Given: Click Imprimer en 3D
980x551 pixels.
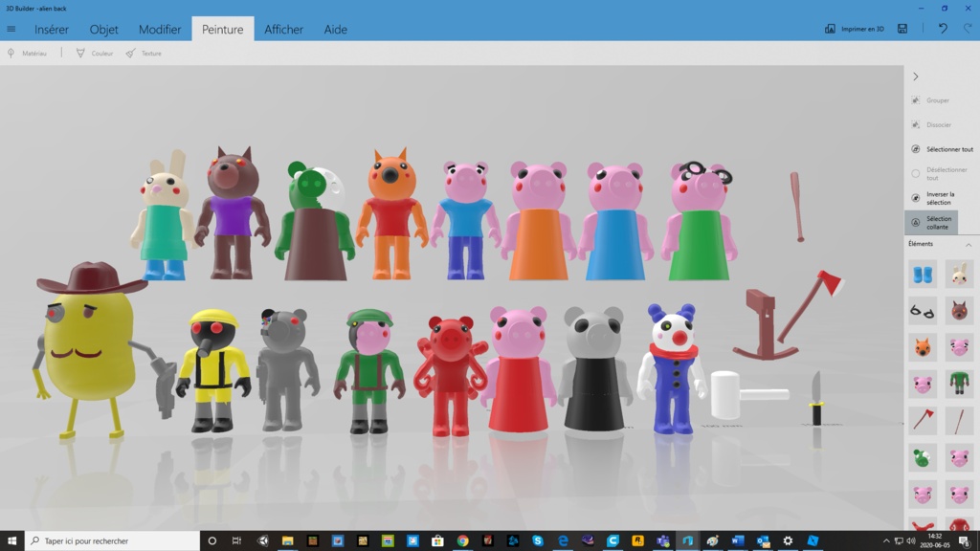Looking at the screenshot, I should point(855,29).
